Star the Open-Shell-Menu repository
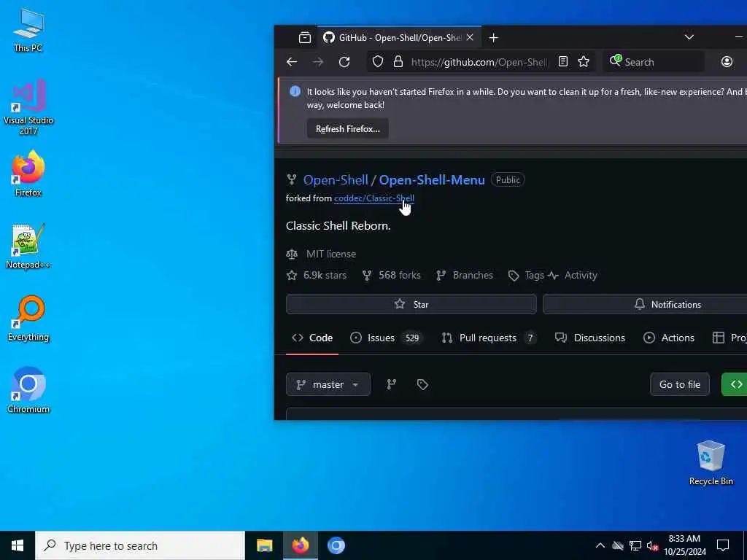This screenshot has height=560, width=747. 411,304
